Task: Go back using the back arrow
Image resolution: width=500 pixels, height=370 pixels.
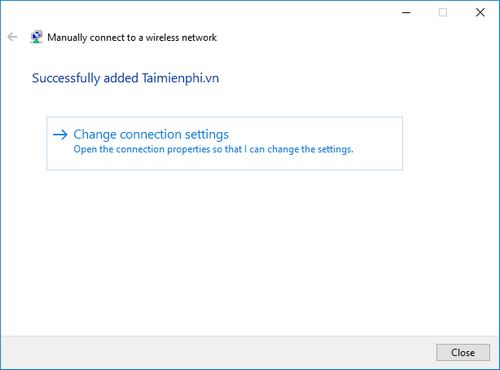Action: coord(12,37)
